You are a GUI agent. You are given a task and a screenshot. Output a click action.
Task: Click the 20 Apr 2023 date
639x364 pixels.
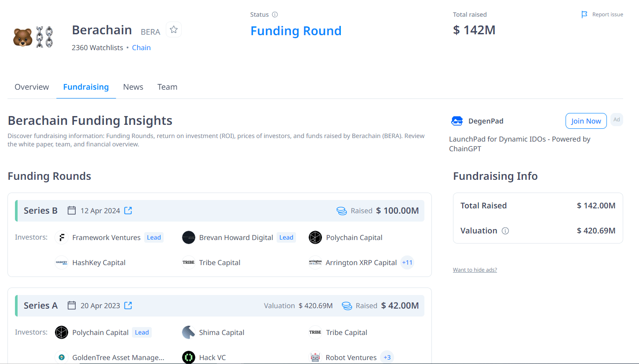100,306
